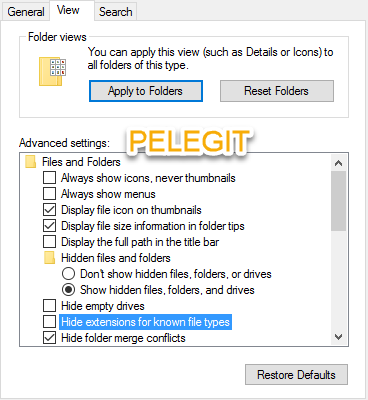Check the Hide empty drives box
368x400 pixels.
click(x=49, y=305)
